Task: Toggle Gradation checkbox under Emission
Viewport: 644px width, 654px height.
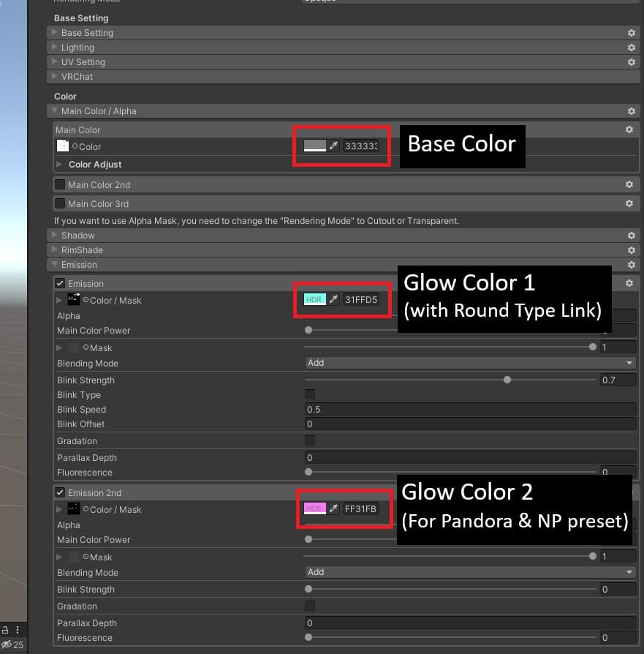Action: click(310, 440)
